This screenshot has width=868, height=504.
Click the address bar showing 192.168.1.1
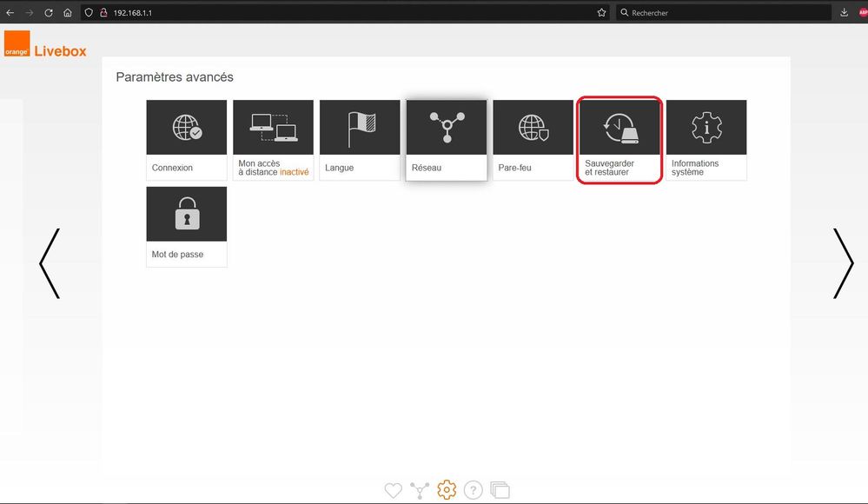(348, 13)
